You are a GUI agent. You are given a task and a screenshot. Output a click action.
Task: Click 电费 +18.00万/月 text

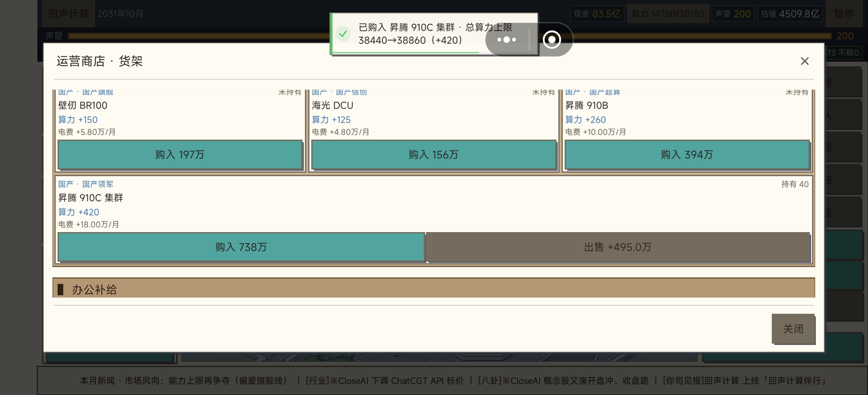(89, 225)
